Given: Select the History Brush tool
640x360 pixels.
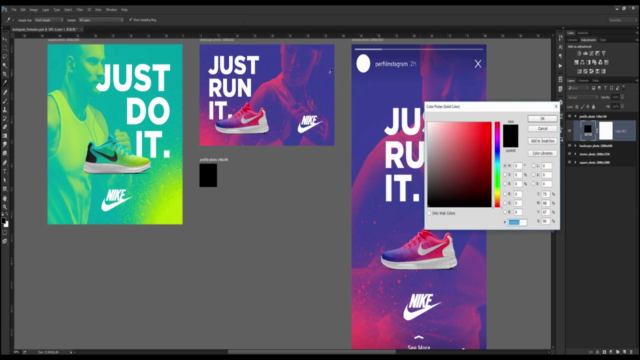Looking at the screenshot, I should (x=5, y=118).
